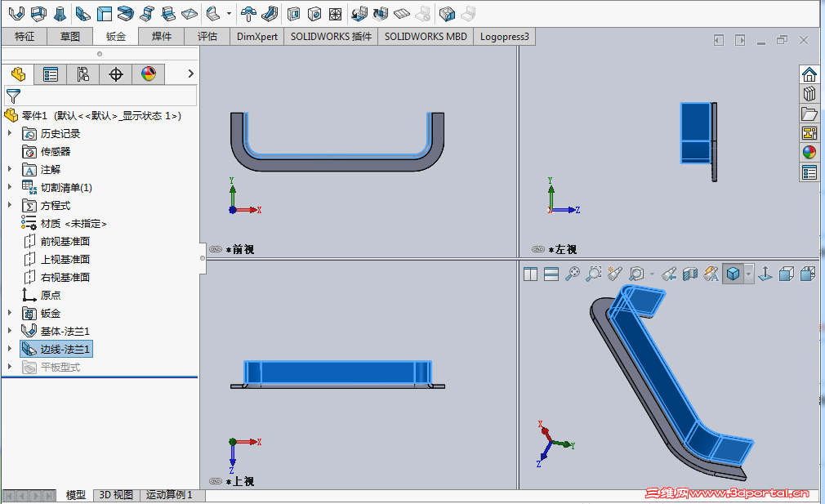Expand the 历史记录 tree node
The width and height of the screenshot is (825, 504).
pos(10,134)
